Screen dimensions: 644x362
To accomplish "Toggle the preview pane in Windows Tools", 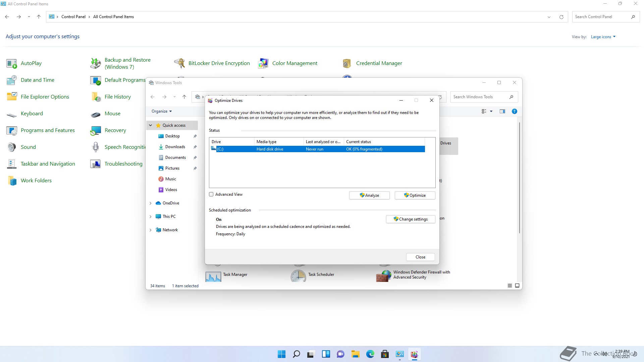I will (x=502, y=111).
